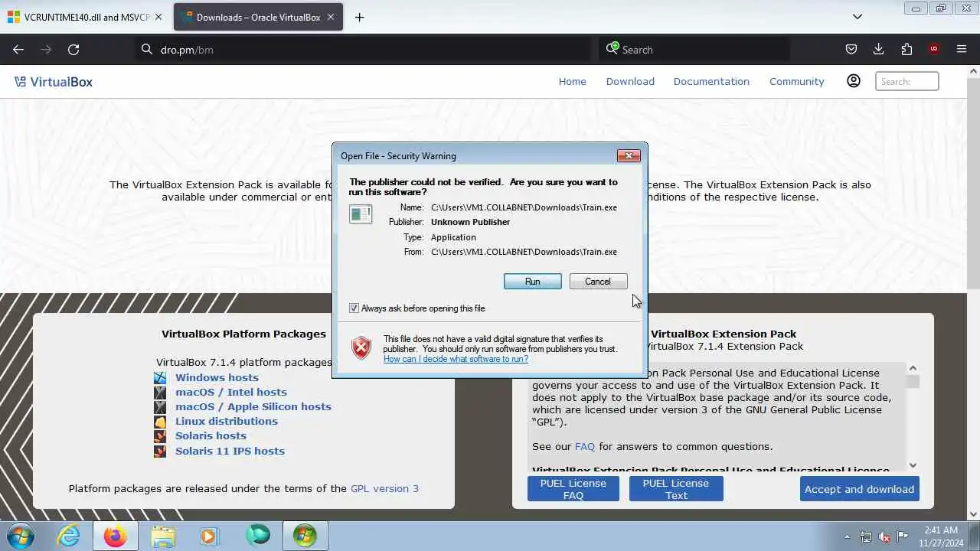This screenshot has height=551, width=980.
Task: Open Download in VirtualBox nav
Action: (x=630, y=81)
